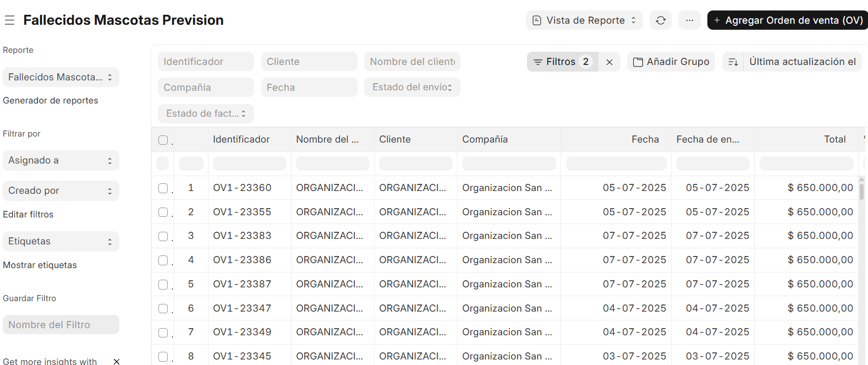
Task: Check the row for OV1-23387
Action: (163, 285)
